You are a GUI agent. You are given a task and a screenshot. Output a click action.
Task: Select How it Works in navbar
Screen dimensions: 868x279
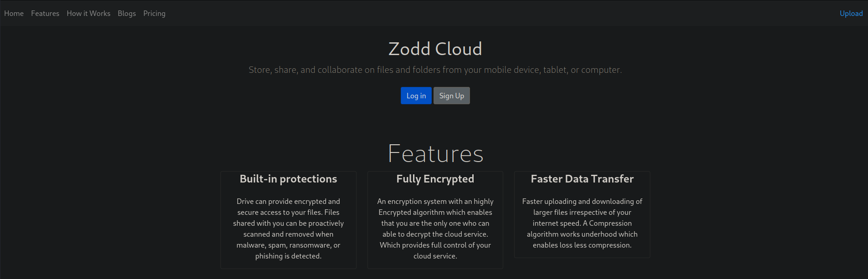coord(88,14)
